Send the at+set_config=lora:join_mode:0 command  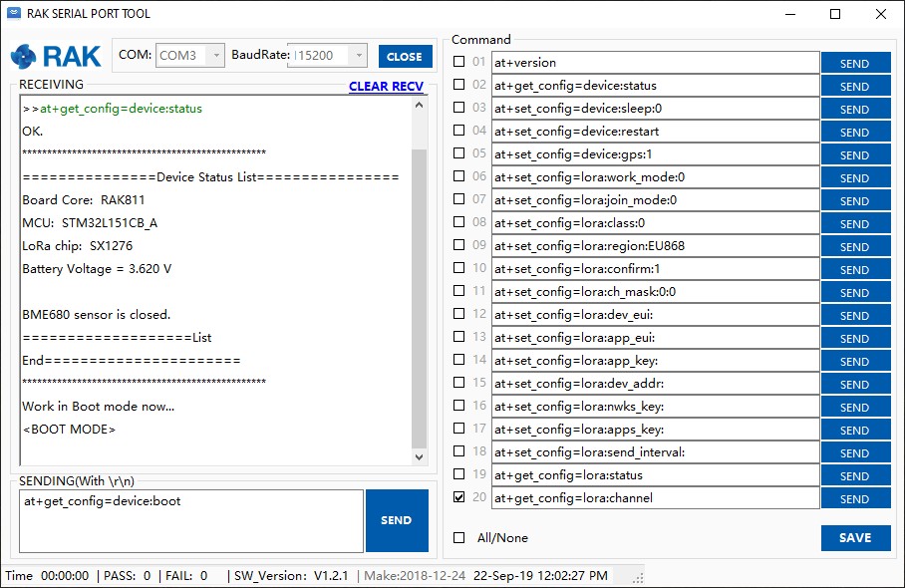[855, 200]
